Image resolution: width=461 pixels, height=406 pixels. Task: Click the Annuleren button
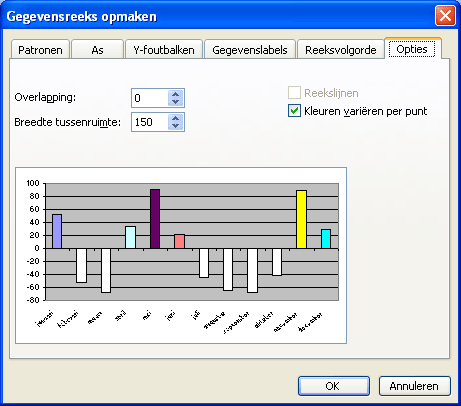414,386
